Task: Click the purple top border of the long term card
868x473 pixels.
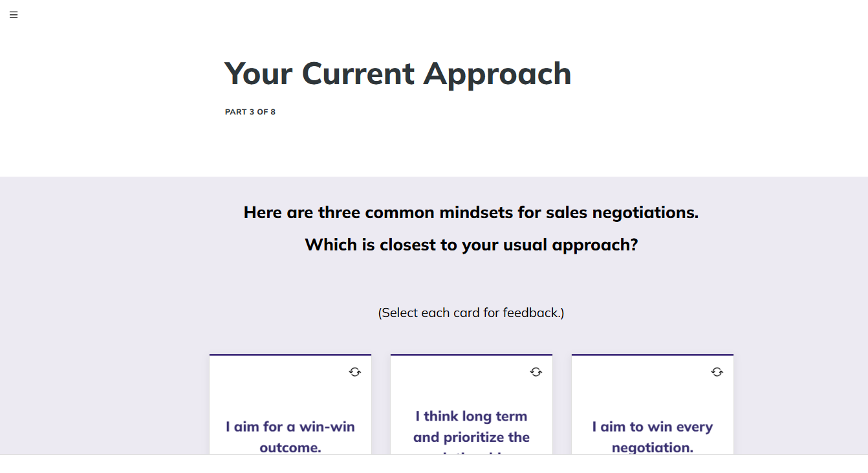Action: click(472, 355)
